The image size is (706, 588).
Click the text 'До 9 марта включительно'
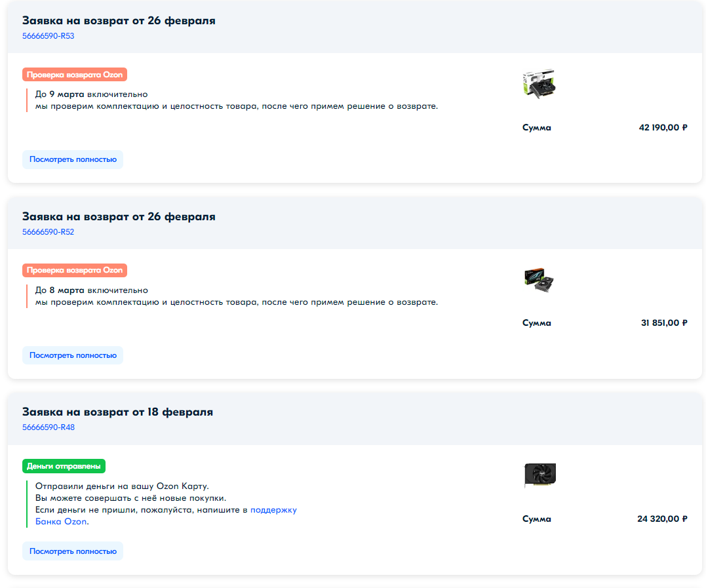tap(91, 94)
